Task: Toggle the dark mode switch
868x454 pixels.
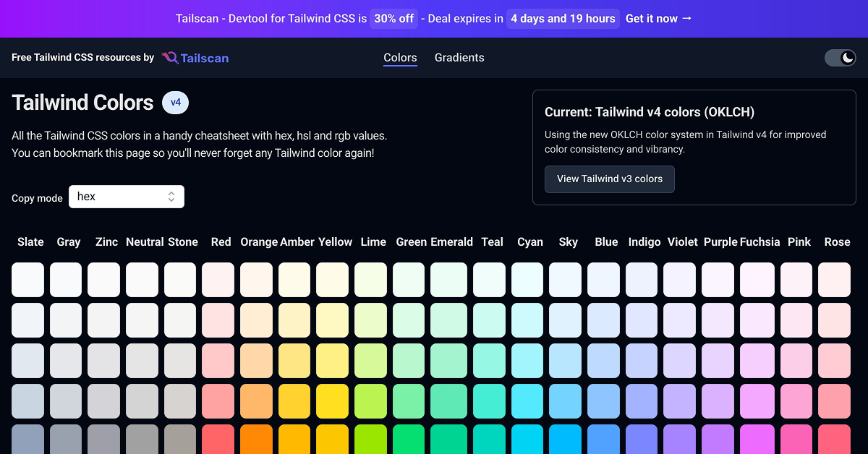Action: point(840,57)
